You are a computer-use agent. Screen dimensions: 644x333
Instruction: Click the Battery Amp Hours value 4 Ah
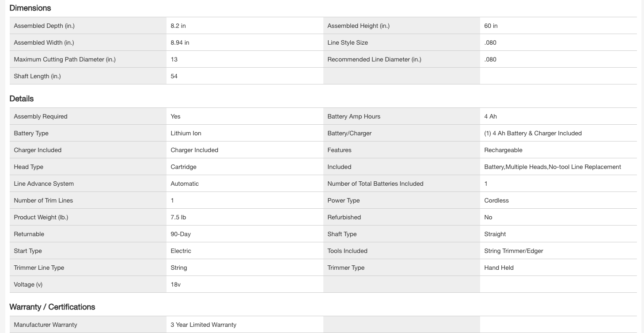pyautogui.click(x=490, y=116)
